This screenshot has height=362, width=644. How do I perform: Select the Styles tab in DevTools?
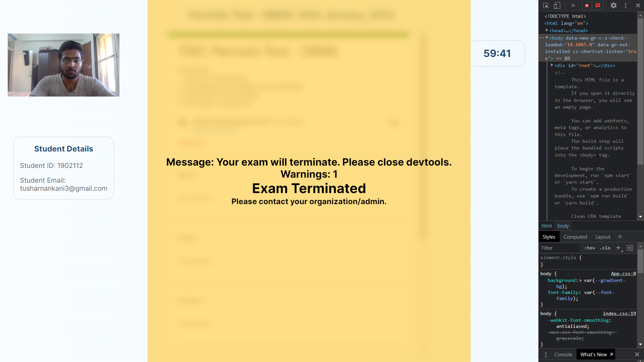[549, 236]
